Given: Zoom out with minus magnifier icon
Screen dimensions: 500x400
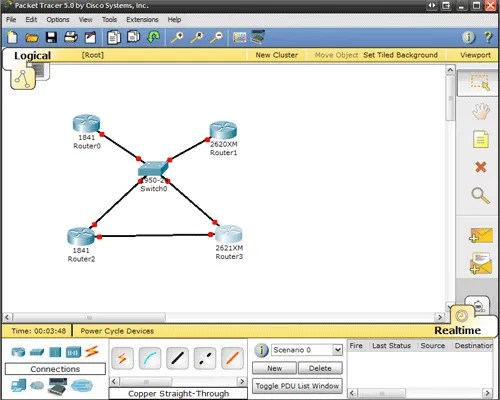Looking at the screenshot, I should click(216, 37).
